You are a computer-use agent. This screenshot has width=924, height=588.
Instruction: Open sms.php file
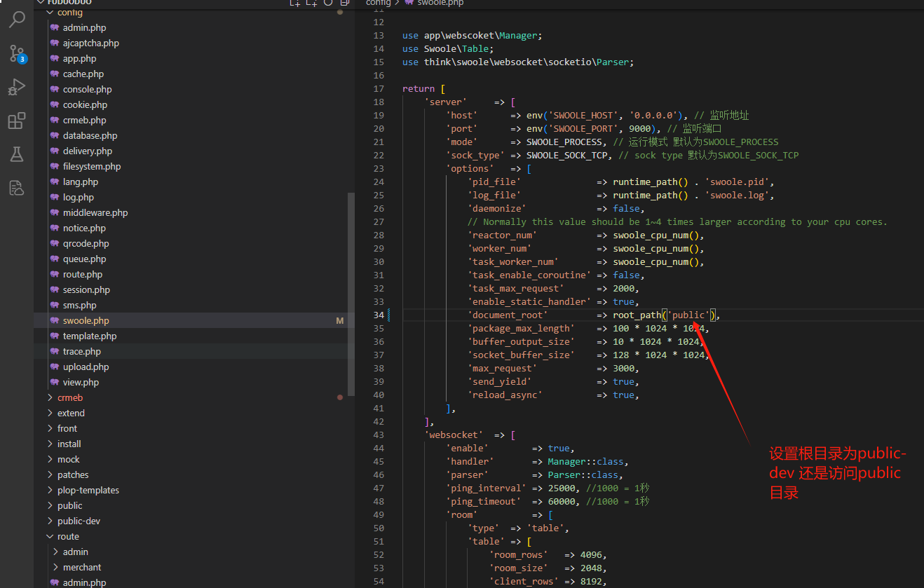pyautogui.click(x=80, y=305)
